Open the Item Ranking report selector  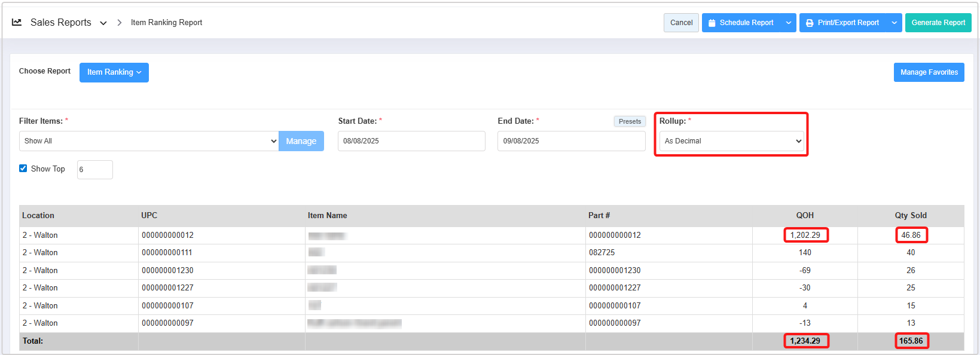(x=114, y=72)
